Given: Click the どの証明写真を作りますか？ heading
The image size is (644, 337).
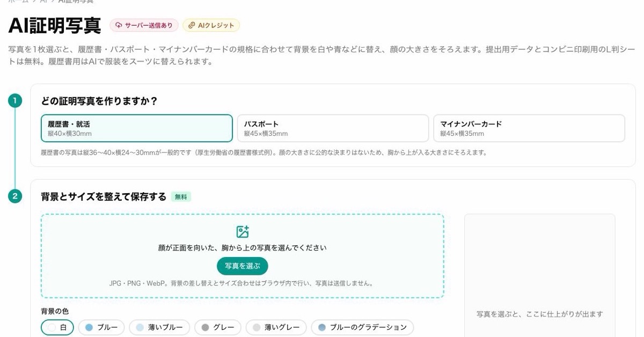Looking at the screenshot, I should coord(99,101).
